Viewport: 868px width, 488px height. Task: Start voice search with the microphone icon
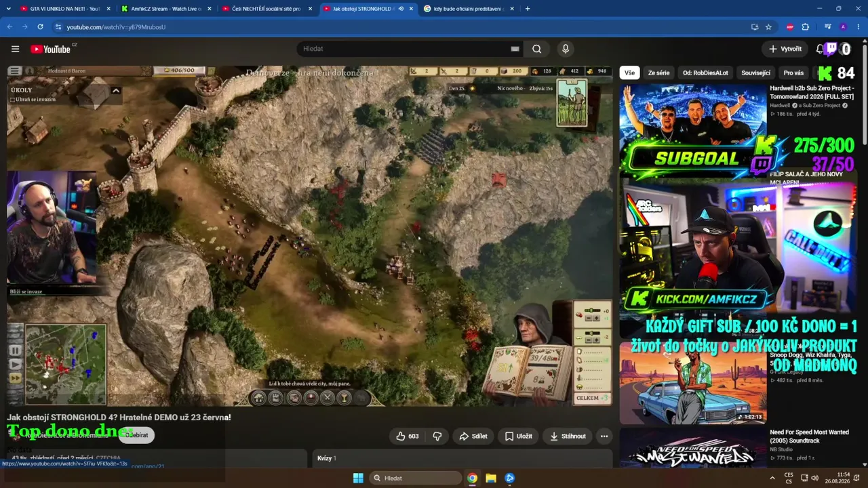566,49
